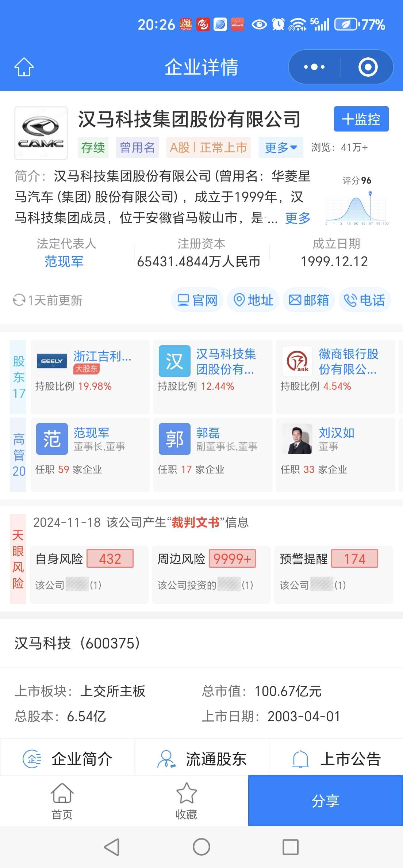This screenshot has width=403, height=868.
Task: Show the company 地址 address
Action: 253,300
